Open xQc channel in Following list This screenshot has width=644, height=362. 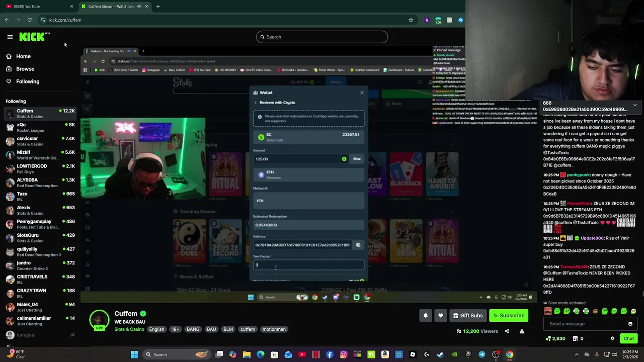[x=39, y=128]
